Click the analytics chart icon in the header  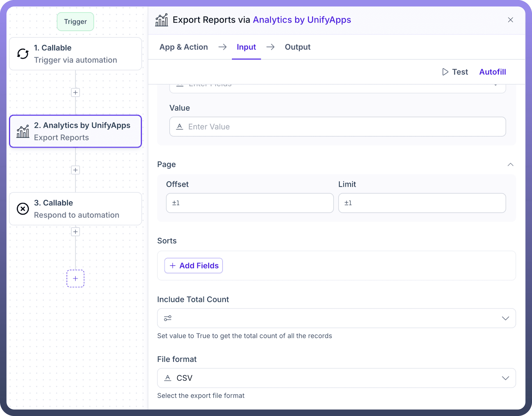click(x=162, y=20)
